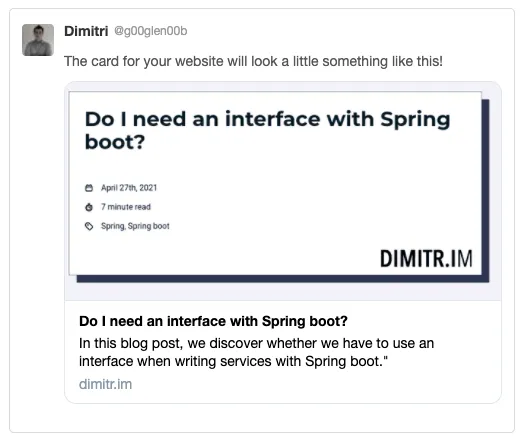Click the tweet text about the card

coord(253,62)
